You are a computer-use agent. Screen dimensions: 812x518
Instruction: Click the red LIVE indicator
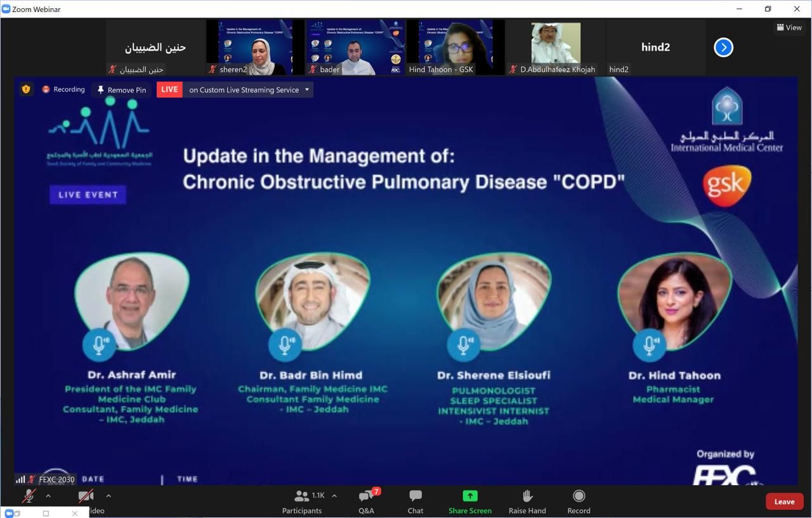tap(169, 89)
